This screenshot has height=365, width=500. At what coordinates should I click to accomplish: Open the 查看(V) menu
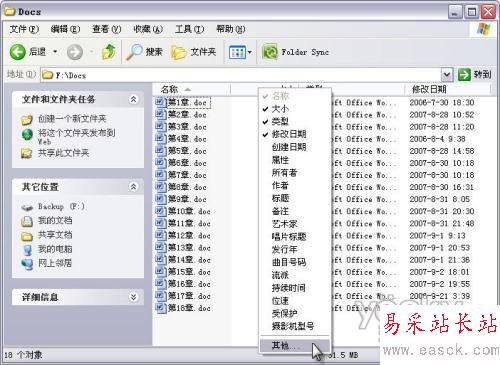pos(107,29)
